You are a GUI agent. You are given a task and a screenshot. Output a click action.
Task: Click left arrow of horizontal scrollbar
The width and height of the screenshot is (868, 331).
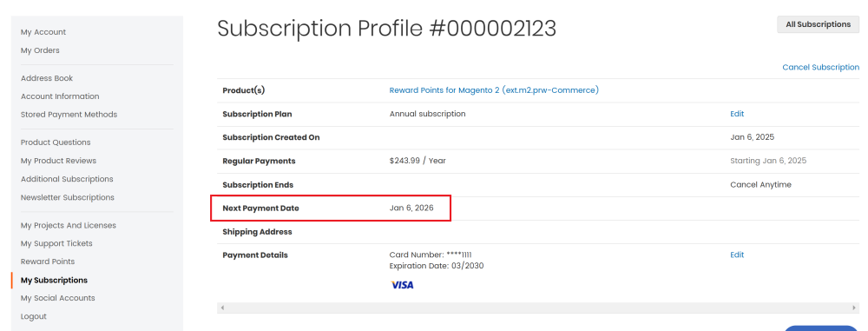coord(222,308)
